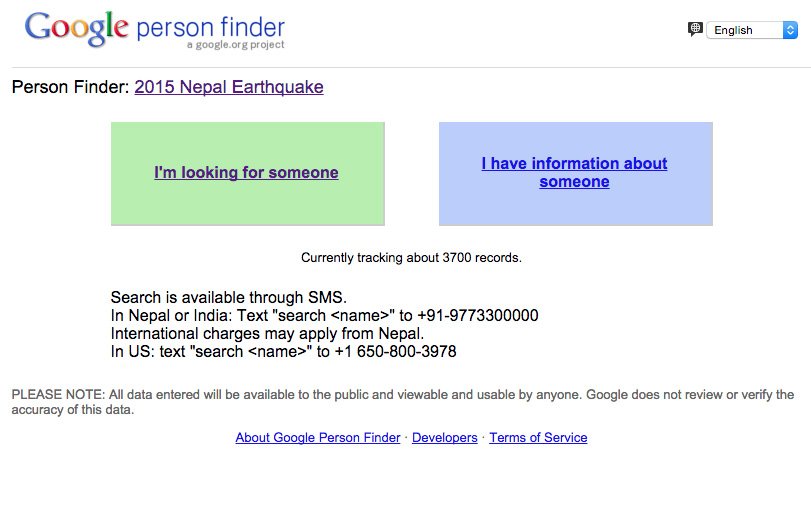This screenshot has height=515, width=811.
Task: Open the Terms of Service link
Action: (538, 437)
